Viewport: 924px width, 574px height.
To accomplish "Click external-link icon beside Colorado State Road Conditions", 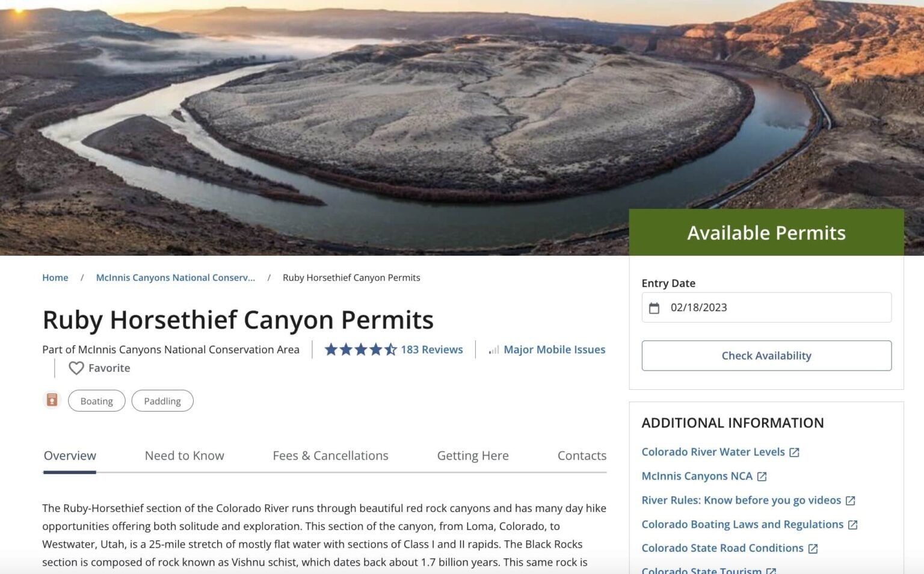I will pyautogui.click(x=813, y=548).
